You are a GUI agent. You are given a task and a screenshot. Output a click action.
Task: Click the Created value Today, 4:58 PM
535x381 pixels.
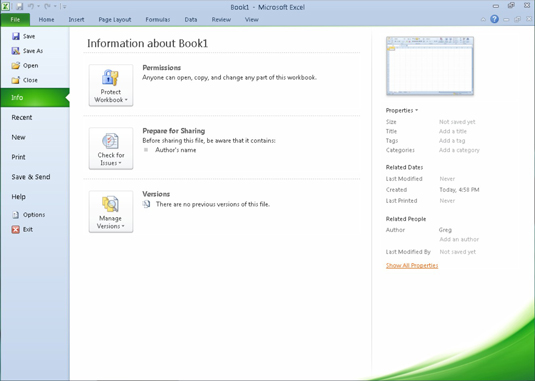[459, 190]
